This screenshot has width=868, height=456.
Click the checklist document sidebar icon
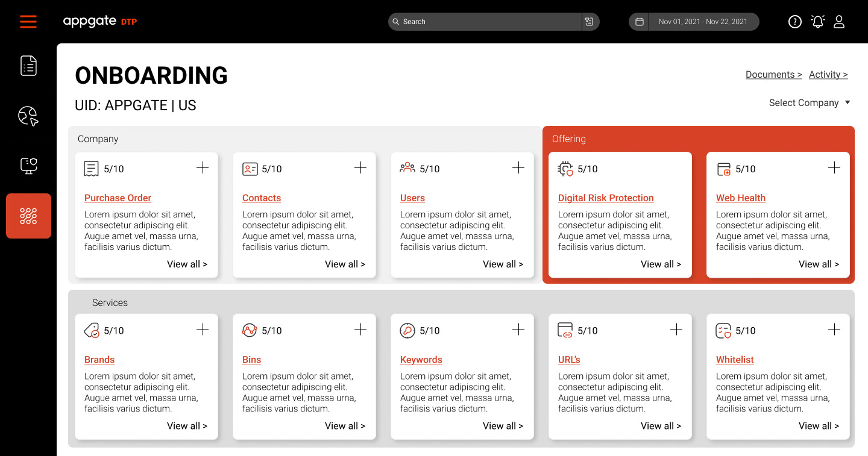tap(28, 66)
